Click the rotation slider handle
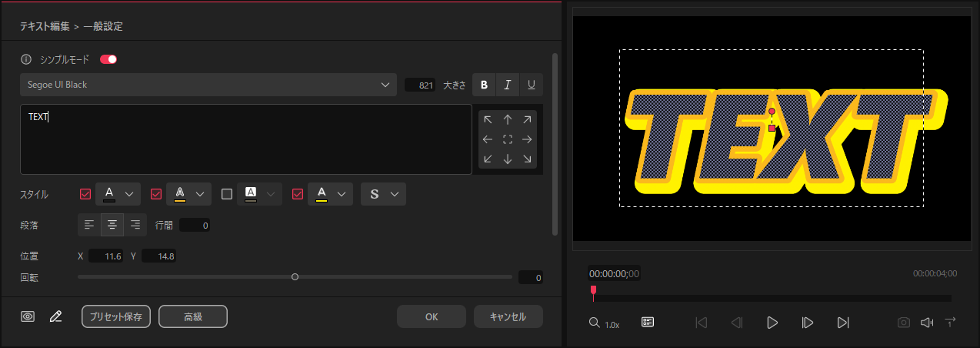The image size is (980, 348). 295,277
